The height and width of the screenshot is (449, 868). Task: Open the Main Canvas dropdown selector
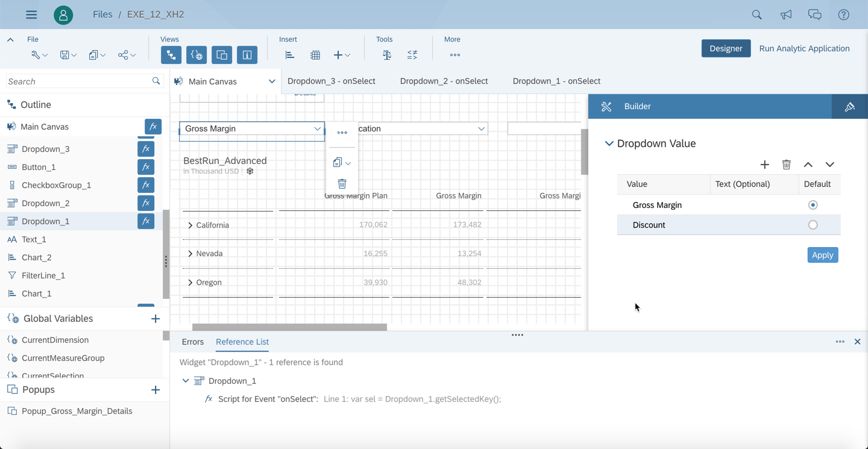click(272, 81)
